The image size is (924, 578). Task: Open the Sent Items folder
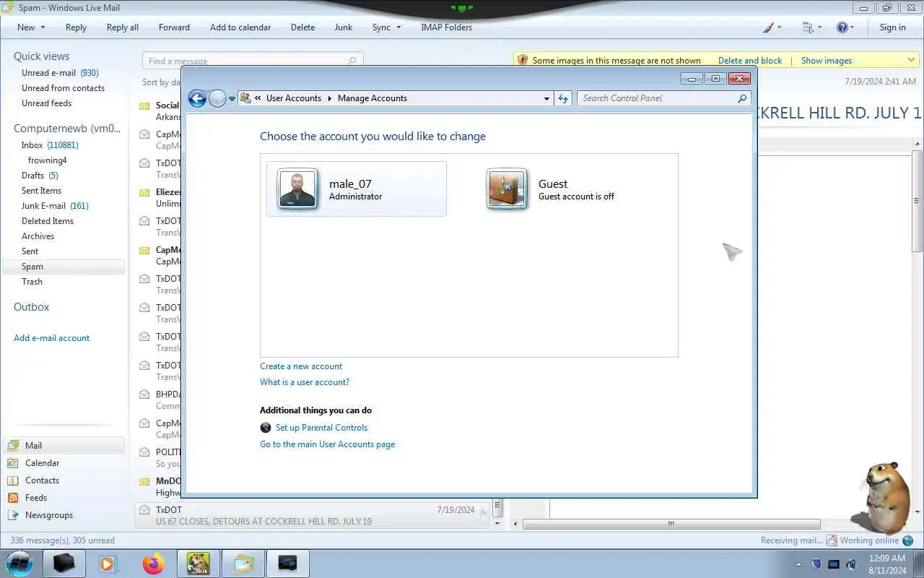(41, 191)
